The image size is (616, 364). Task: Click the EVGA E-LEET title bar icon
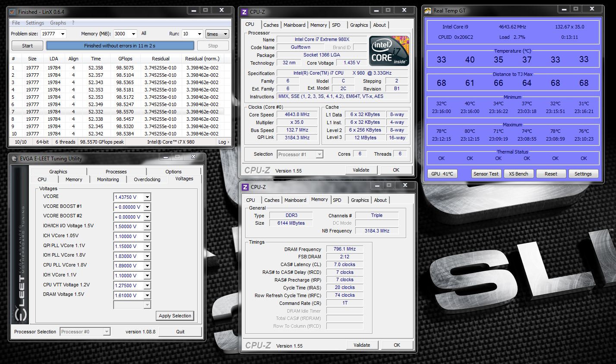click(x=15, y=158)
